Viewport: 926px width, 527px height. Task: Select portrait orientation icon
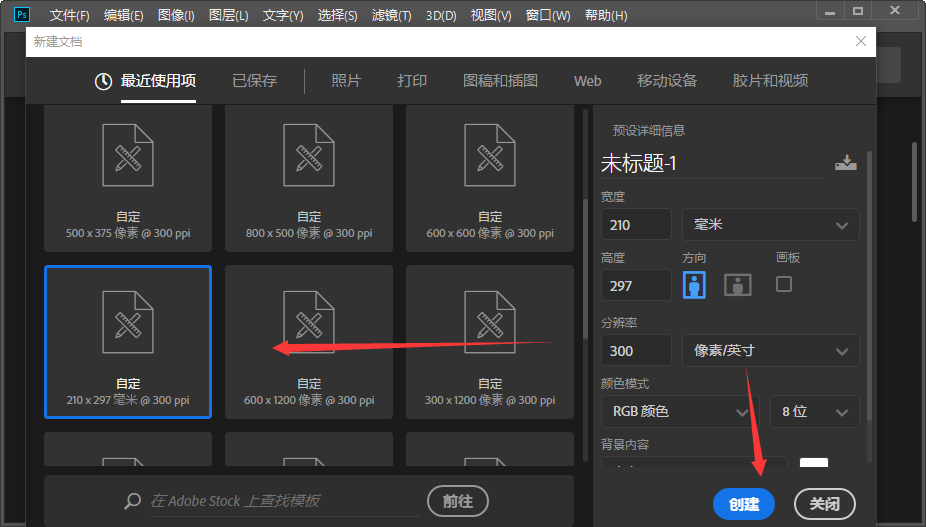(x=694, y=285)
